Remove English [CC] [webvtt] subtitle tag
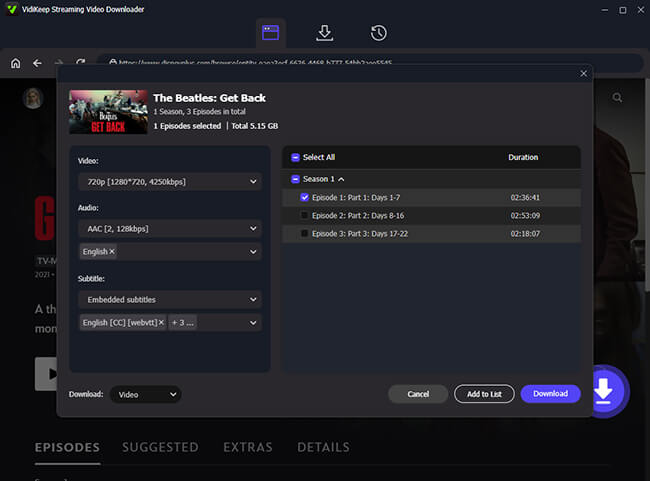 pyautogui.click(x=161, y=322)
